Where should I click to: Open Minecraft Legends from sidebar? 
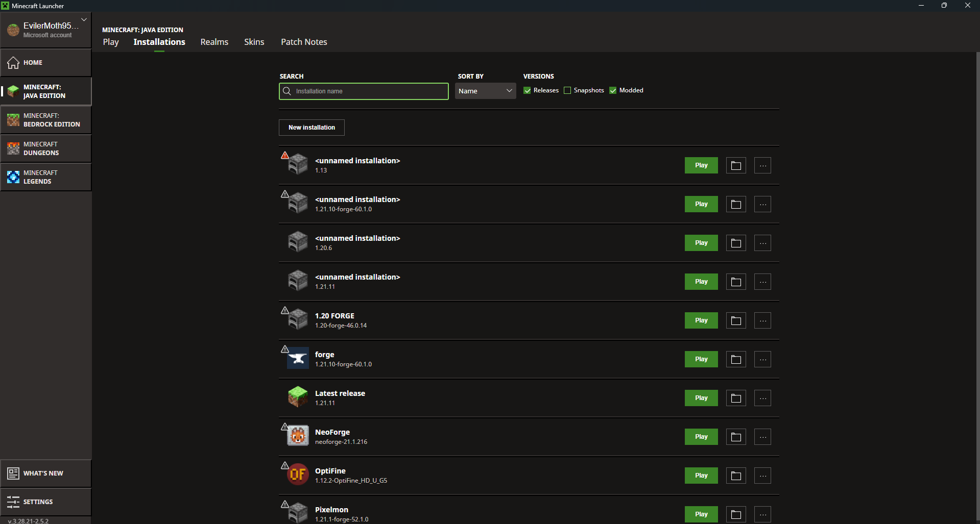coord(46,177)
